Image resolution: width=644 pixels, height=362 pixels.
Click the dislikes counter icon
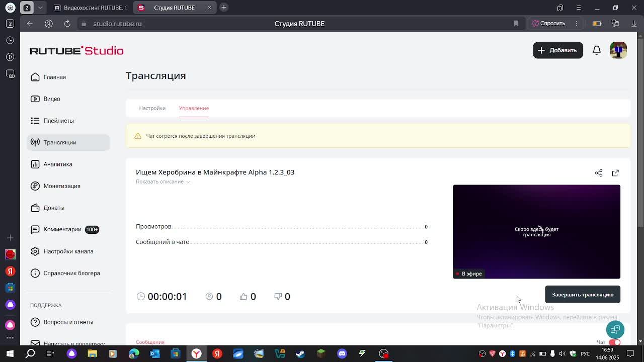[x=278, y=297]
